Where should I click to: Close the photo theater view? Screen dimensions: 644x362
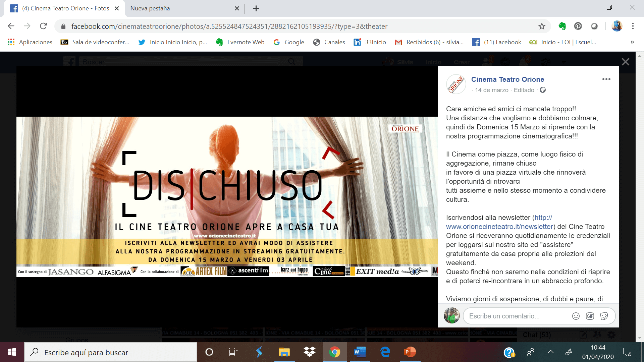coord(626,62)
